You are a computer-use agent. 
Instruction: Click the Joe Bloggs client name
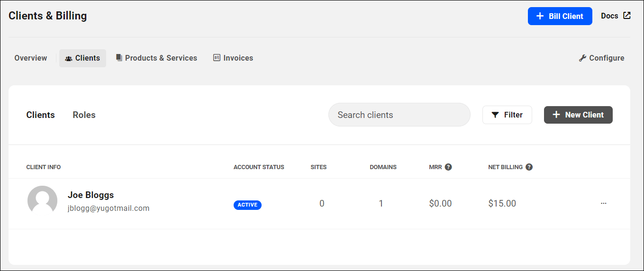pyautogui.click(x=91, y=195)
